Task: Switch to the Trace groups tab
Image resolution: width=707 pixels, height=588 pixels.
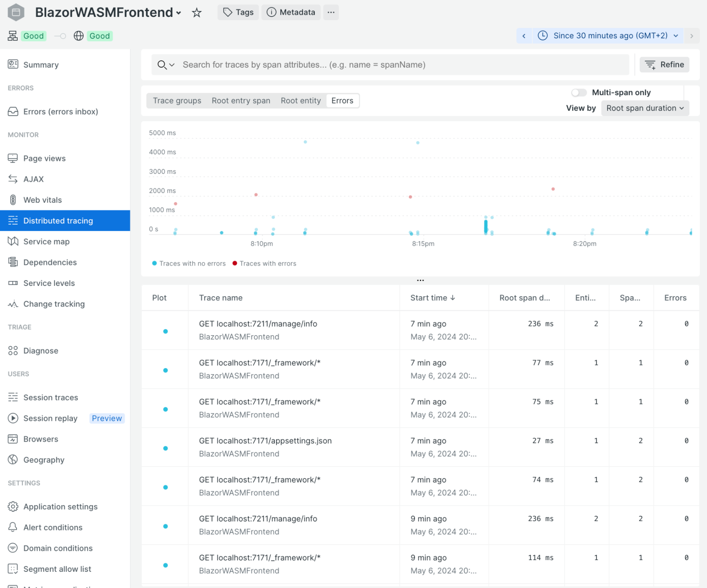Action: [177, 100]
